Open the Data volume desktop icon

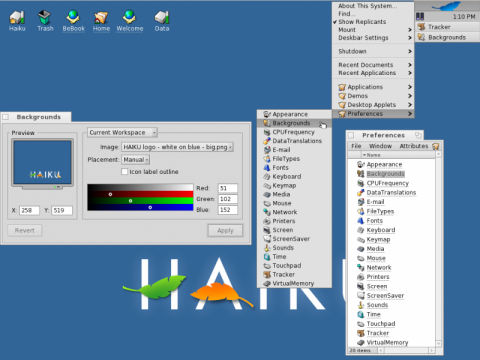[x=162, y=20]
